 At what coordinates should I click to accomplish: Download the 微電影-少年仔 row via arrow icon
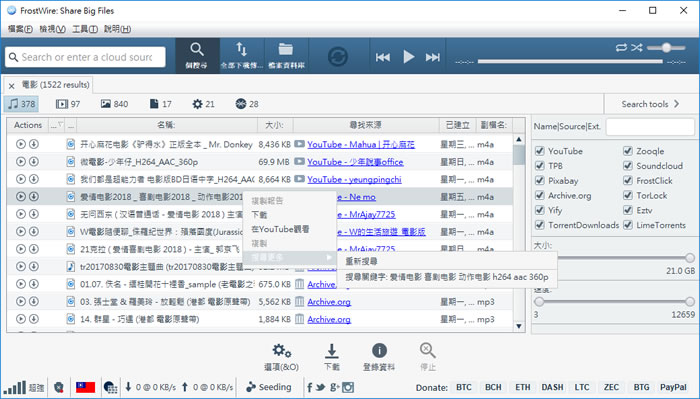point(33,162)
